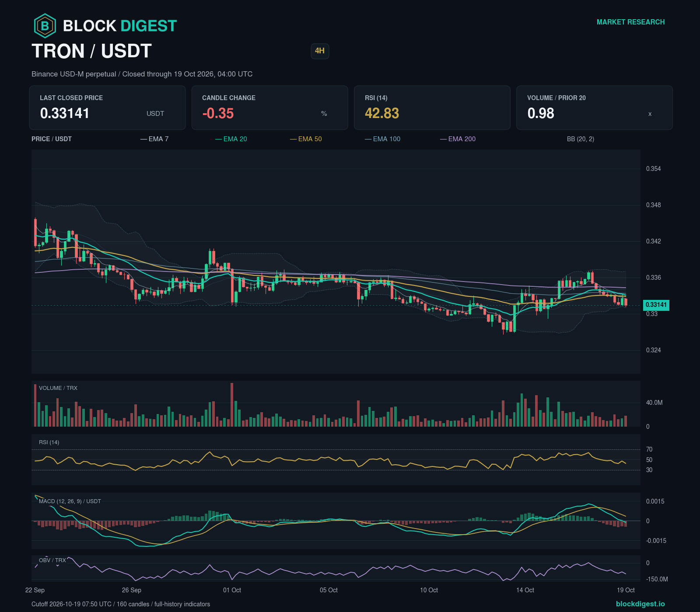Toggle the EMA 100 legend entry
This screenshot has height=612, width=700.
tap(382, 139)
